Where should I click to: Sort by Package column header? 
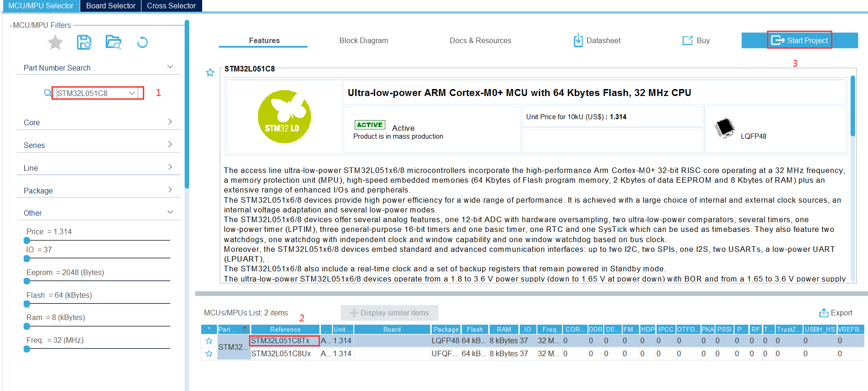[x=446, y=329]
